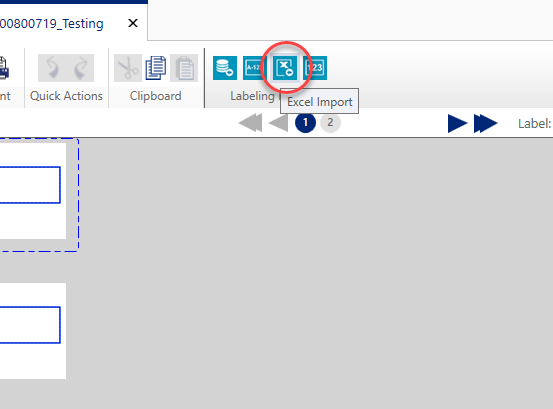
Task: Open the database import labeling icon
Action: tap(225, 68)
